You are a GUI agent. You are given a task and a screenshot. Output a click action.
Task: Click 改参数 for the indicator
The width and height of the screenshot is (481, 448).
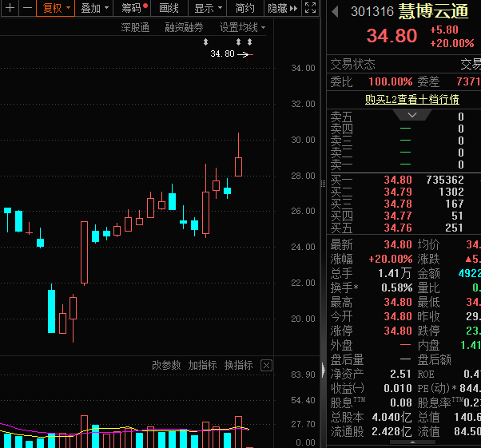tap(166, 365)
